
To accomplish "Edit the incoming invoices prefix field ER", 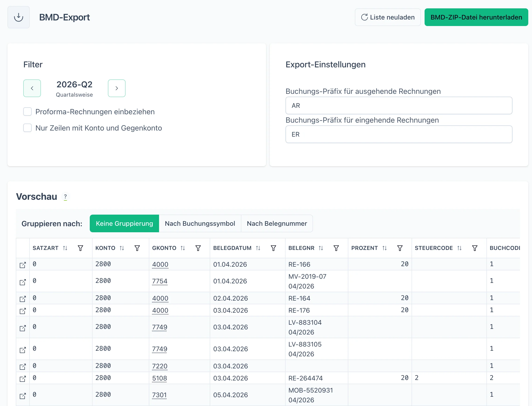I will [x=399, y=134].
